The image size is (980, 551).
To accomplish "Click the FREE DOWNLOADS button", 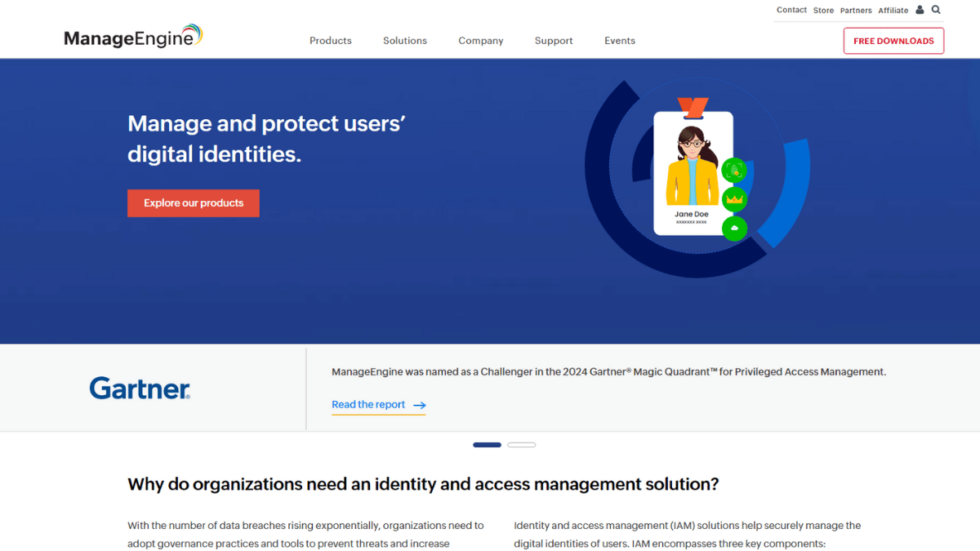I will [893, 41].
